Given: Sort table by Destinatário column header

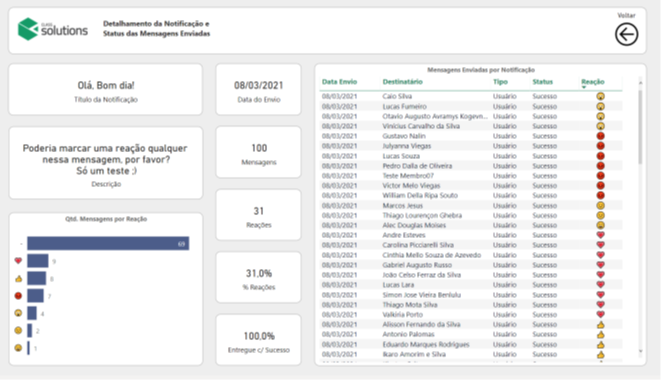Looking at the screenshot, I should pyautogui.click(x=403, y=82).
